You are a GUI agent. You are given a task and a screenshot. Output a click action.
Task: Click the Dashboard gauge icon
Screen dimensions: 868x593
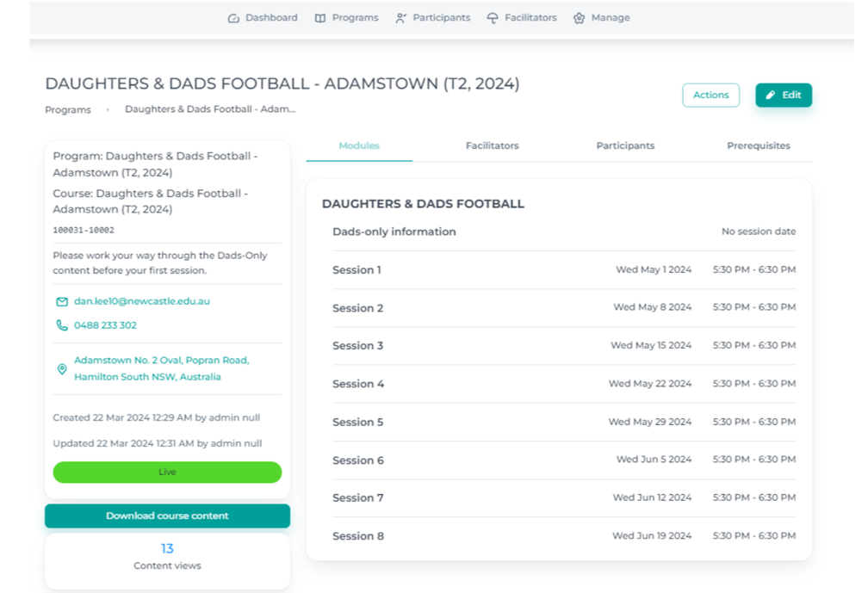coord(233,18)
